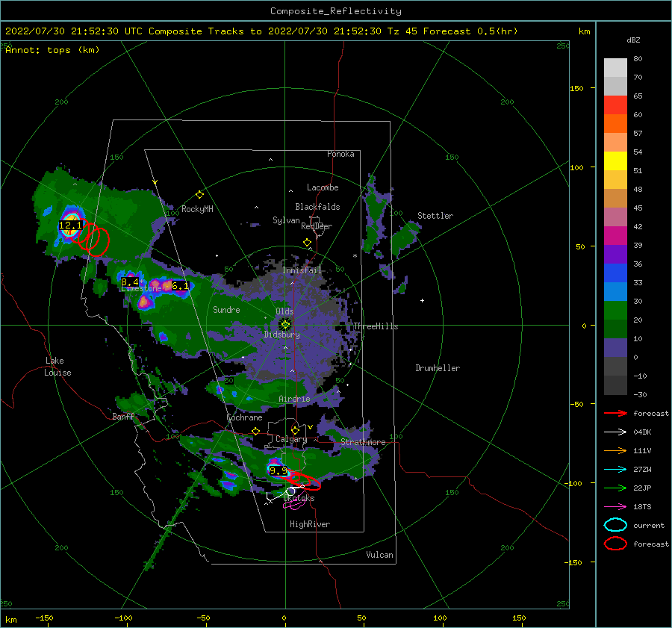The image size is (672, 628).
Task: Pick the yellow 54 dBZ color swatch
Action: click(615, 161)
